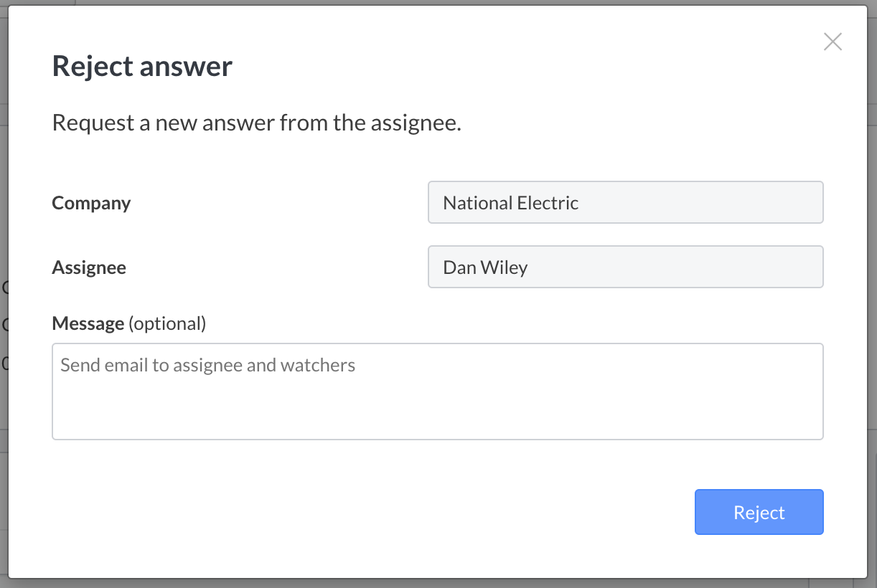Click the blank area right of dialog heading

point(502,67)
